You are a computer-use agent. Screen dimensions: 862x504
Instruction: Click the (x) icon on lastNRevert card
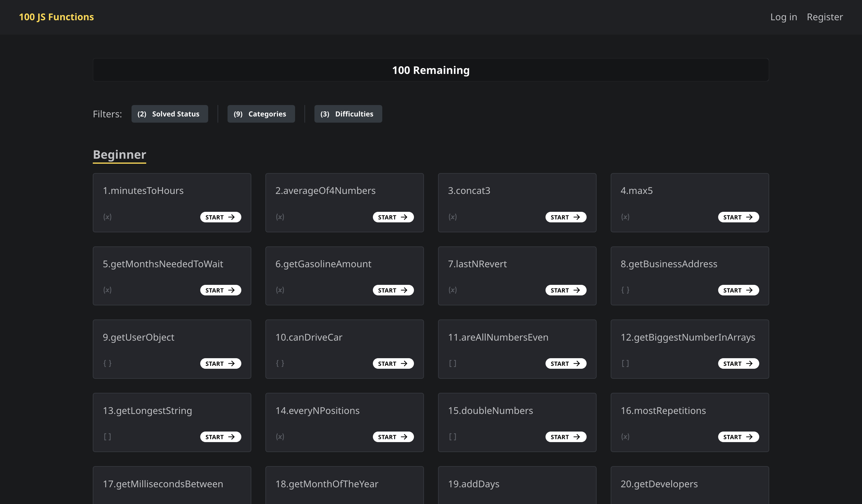click(x=452, y=290)
